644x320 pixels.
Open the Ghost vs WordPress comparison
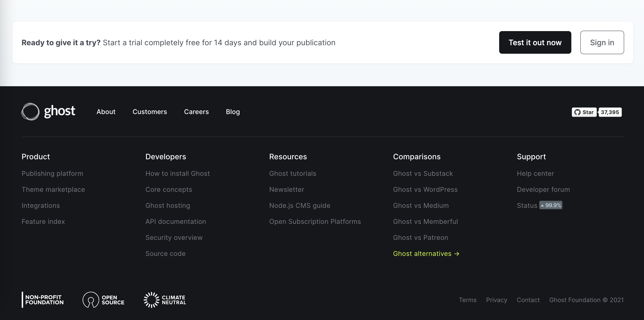pos(425,189)
